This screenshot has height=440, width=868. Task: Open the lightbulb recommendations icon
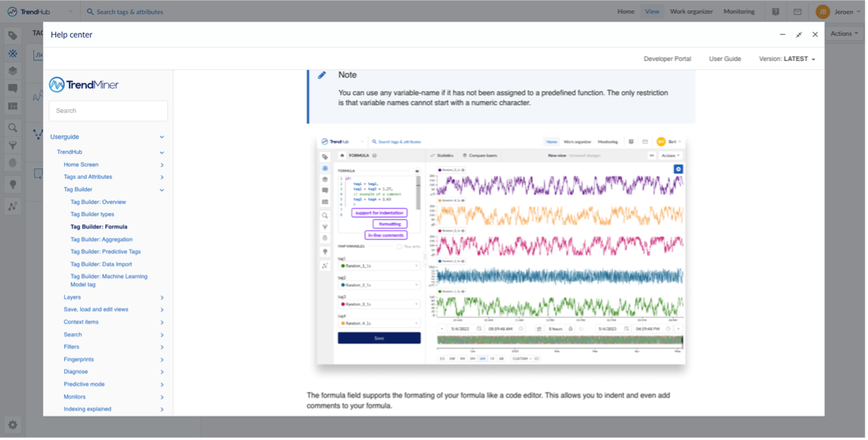(x=12, y=184)
